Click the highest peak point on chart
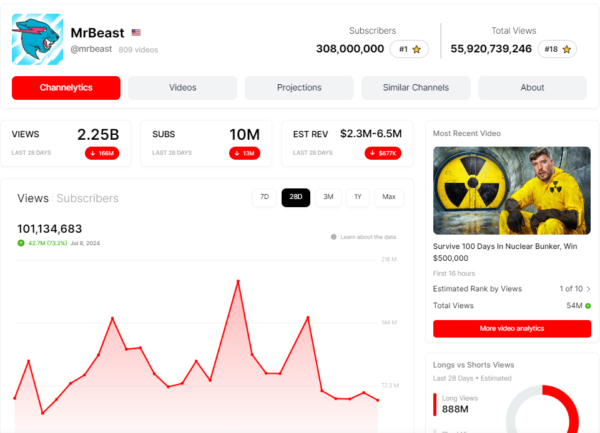The width and height of the screenshot is (600, 433). point(238,281)
